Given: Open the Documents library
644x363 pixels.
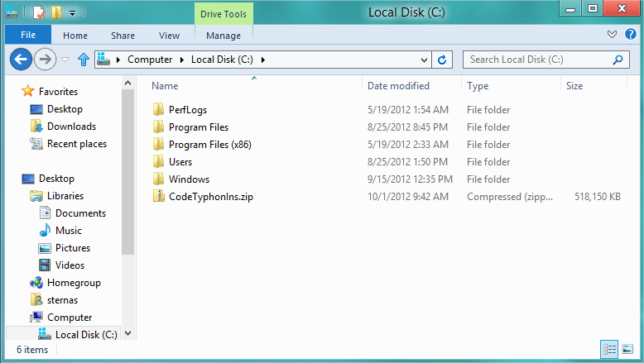Looking at the screenshot, I should (x=80, y=213).
